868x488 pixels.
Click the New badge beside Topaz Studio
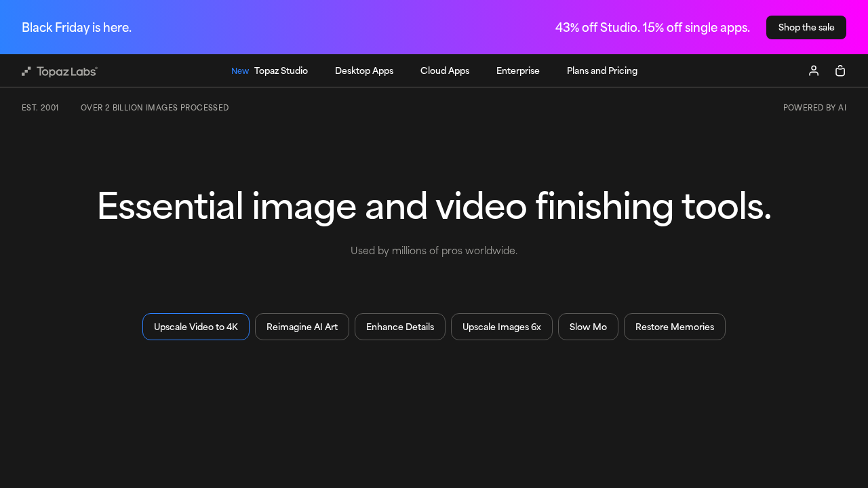239,70
